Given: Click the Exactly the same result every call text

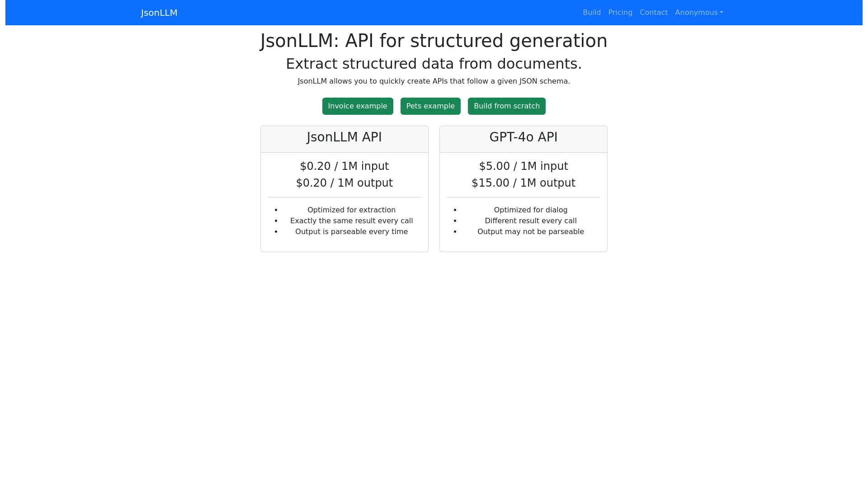Looking at the screenshot, I should tap(351, 221).
